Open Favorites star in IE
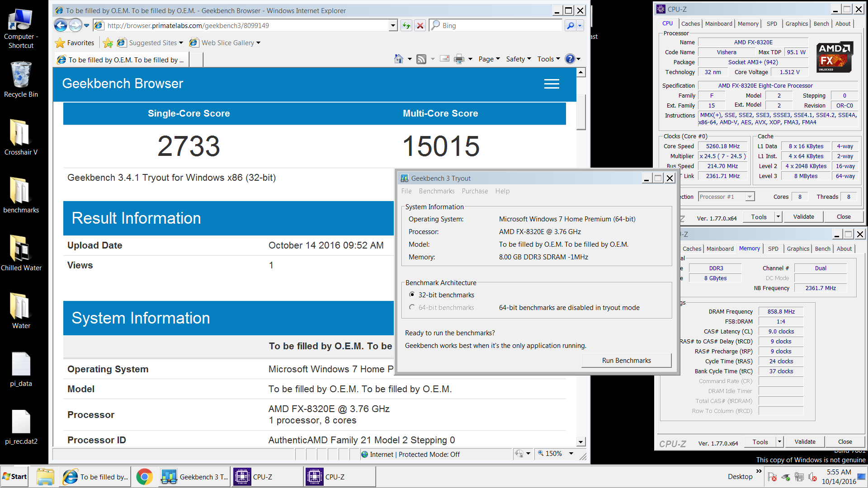This screenshot has height=488, width=868. [x=75, y=43]
